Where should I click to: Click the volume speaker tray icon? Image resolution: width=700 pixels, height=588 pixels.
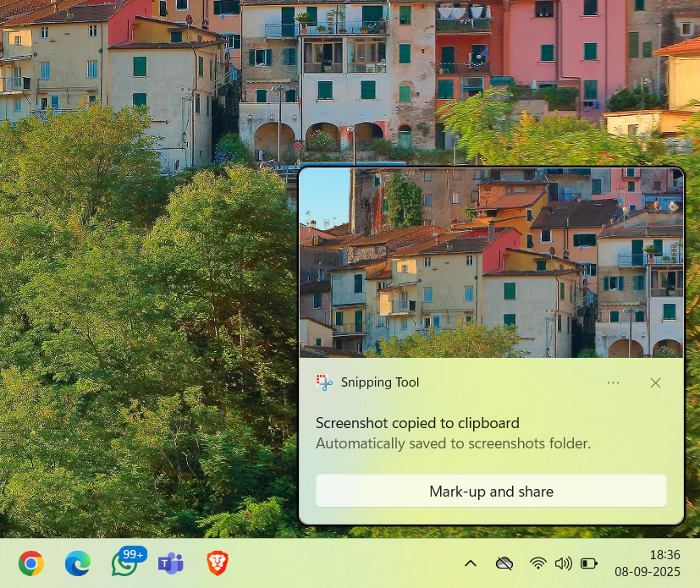tap(563, 563)
